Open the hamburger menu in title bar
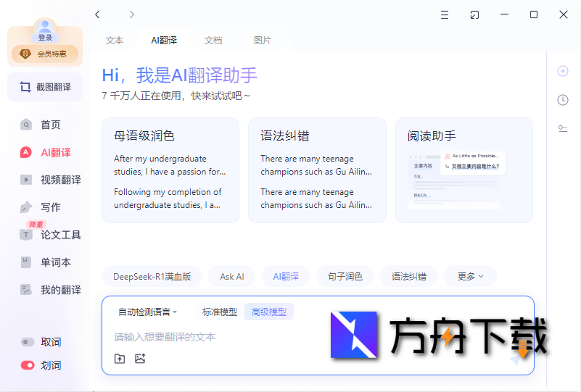 [x=445, y=14]
